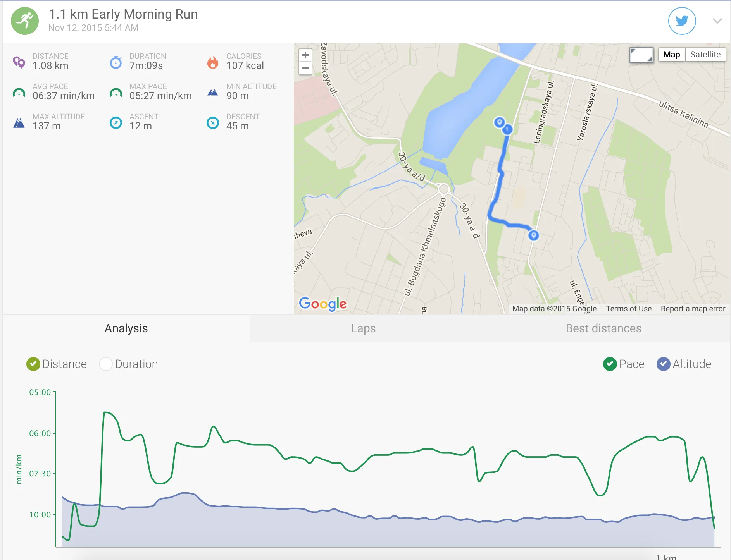The height and width of the screenshot is (560, 731).
Task: Select the Duration axis option
Action: pos(106,364)
